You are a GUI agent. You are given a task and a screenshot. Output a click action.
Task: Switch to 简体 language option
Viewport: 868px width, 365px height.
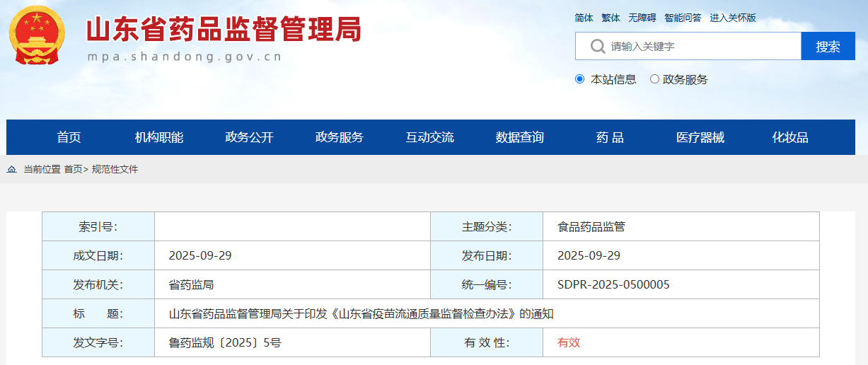point(584,18)
